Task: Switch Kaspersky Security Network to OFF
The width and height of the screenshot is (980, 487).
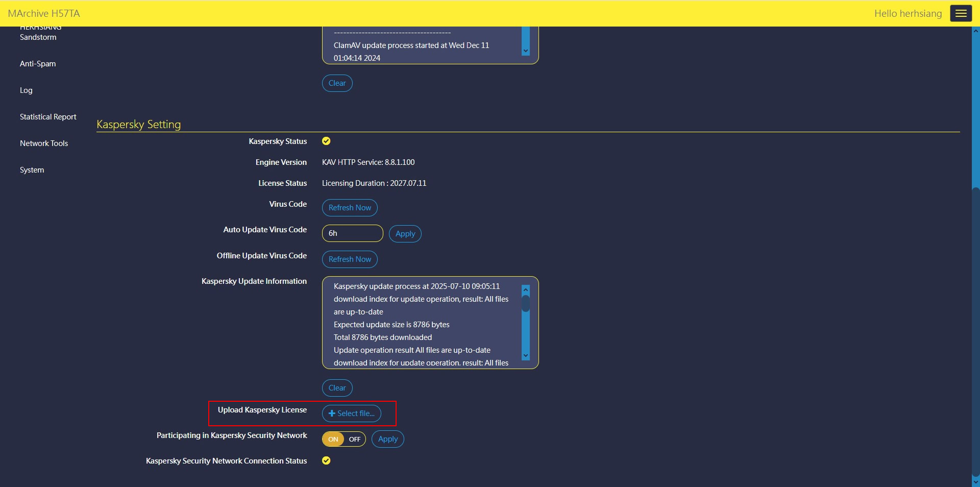Action: tap(355, 440)
